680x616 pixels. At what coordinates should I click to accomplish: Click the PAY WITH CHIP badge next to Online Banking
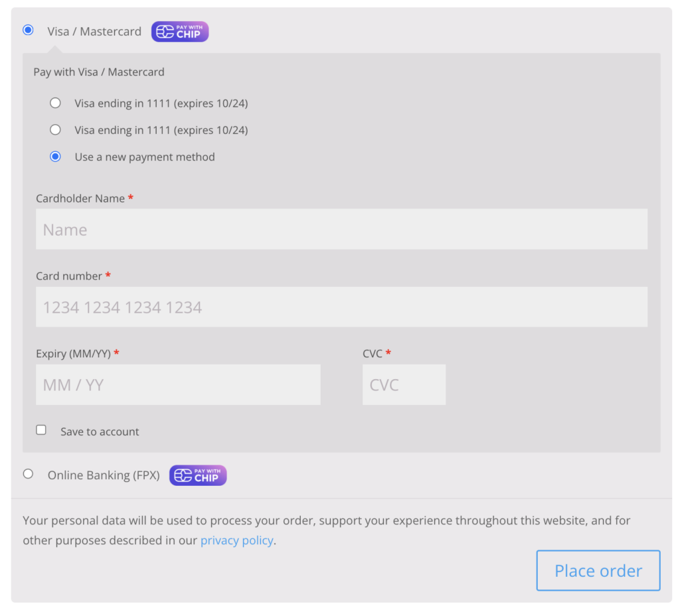point(197,475)
